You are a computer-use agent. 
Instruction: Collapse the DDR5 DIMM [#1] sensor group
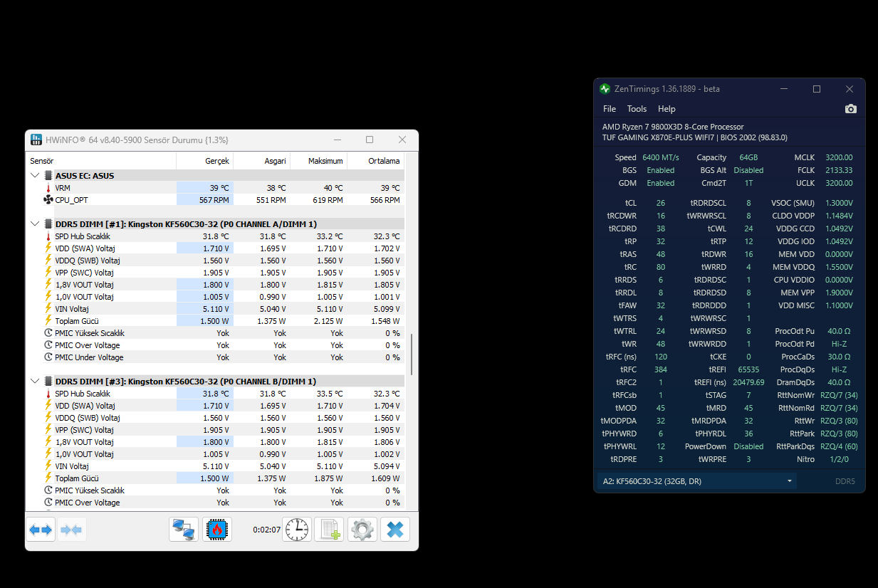(x=36, y=224)
